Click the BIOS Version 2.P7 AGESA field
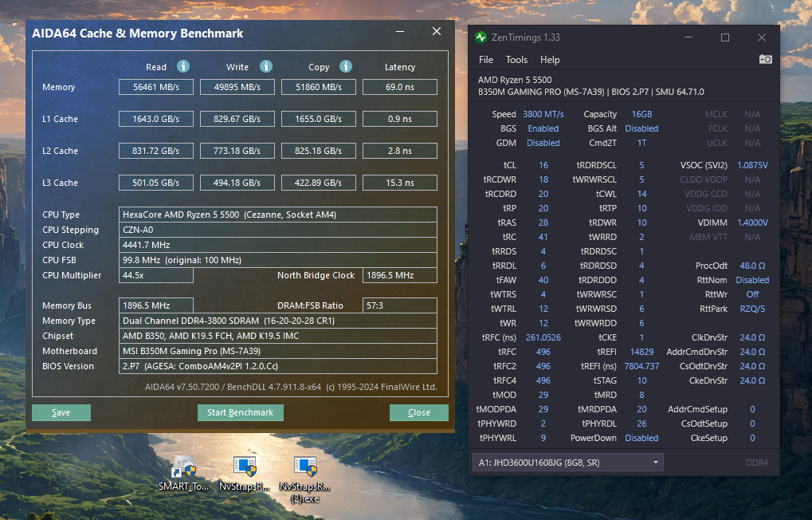Screen dimensions: 812x520 click(x=278, y=366)
